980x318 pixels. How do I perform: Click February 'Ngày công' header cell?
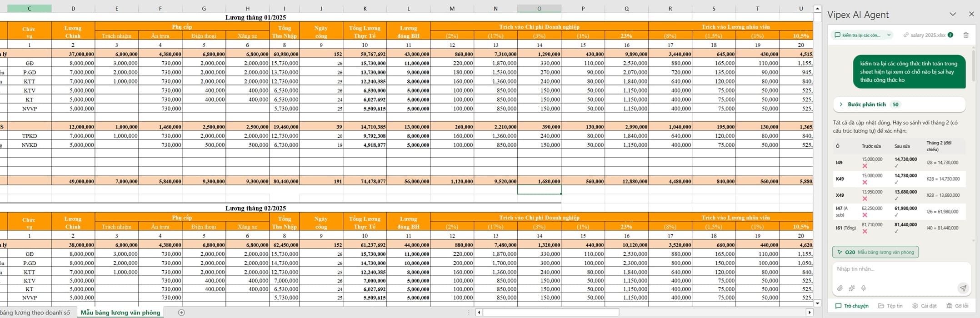pos(321,222)
